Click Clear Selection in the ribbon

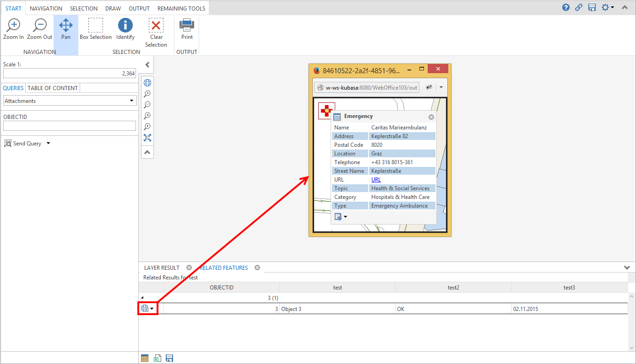(x=156, y=31)
